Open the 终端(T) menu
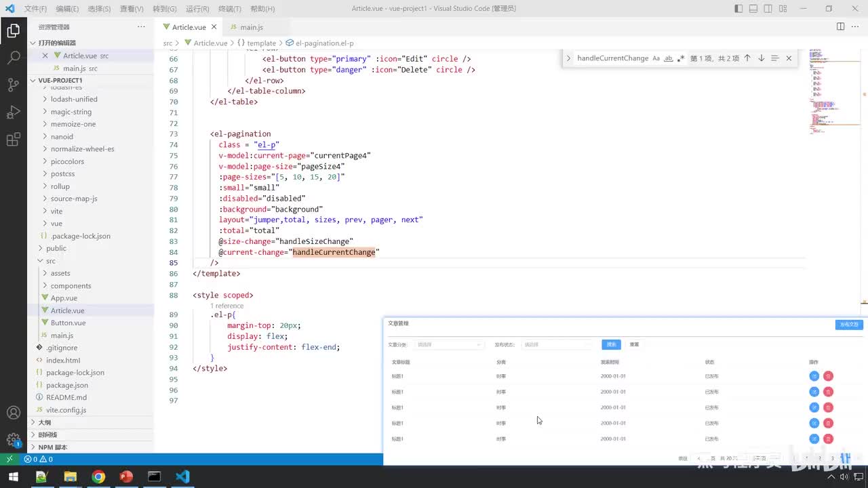 [x=231, y=9]
